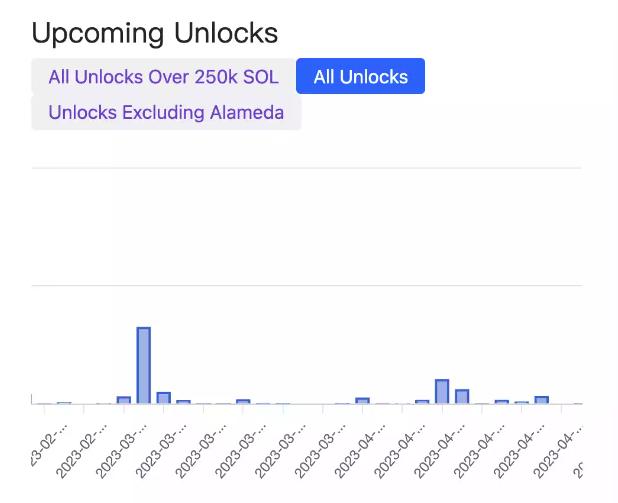618x503 pixels.
Task: Click the small bar just before the April cluster
Action: (362, 400)
